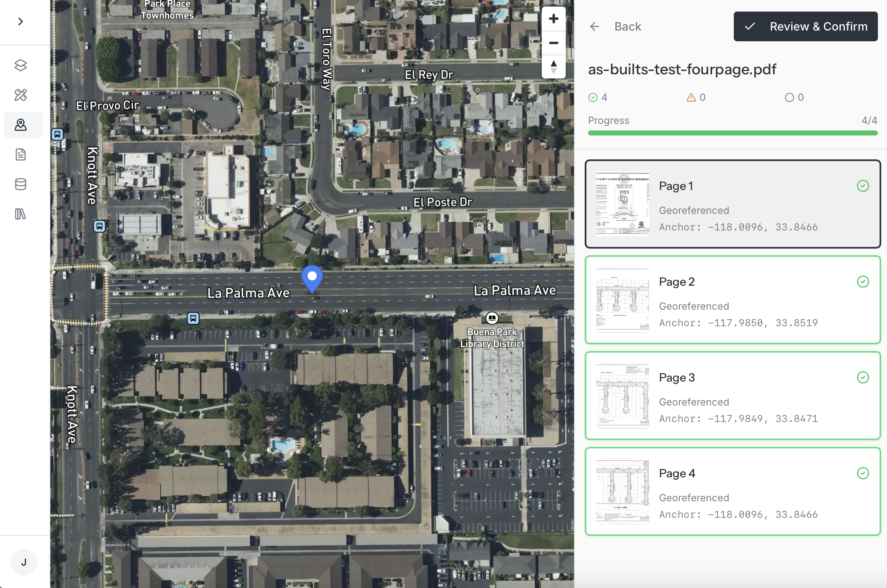Screen dimensions: 887x588
Task: Click the green checkmark status filter icon
Action: (592, 97)
